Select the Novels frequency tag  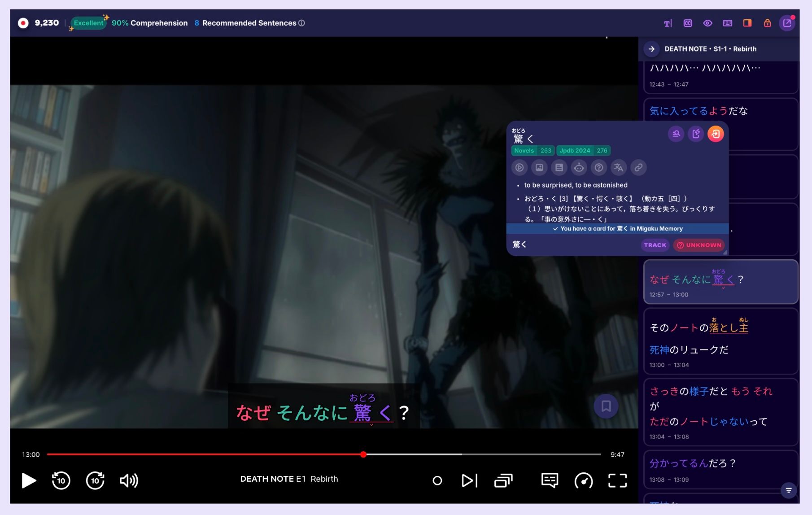pyautogui.click(x=533, y=151)
